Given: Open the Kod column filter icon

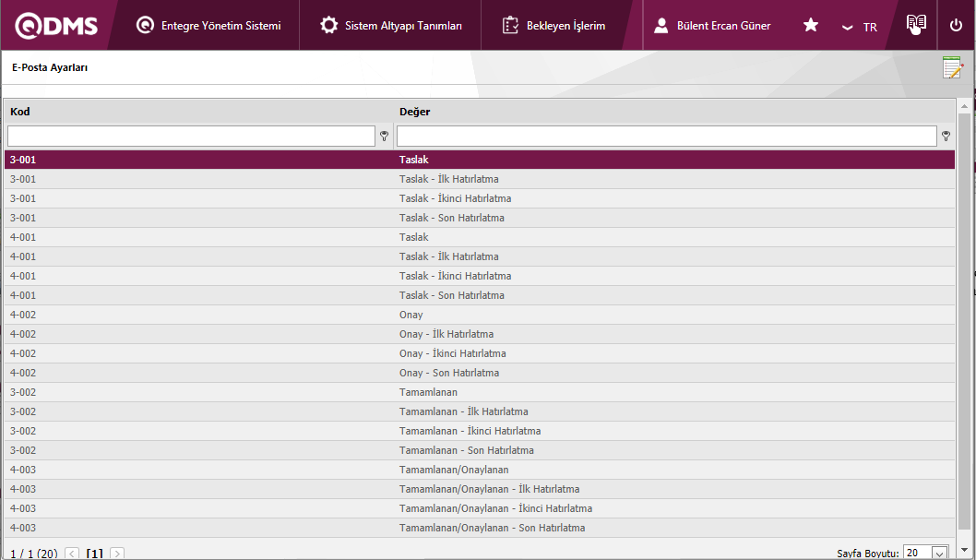Looking at the screenshot, I should [x=384, y=136].
